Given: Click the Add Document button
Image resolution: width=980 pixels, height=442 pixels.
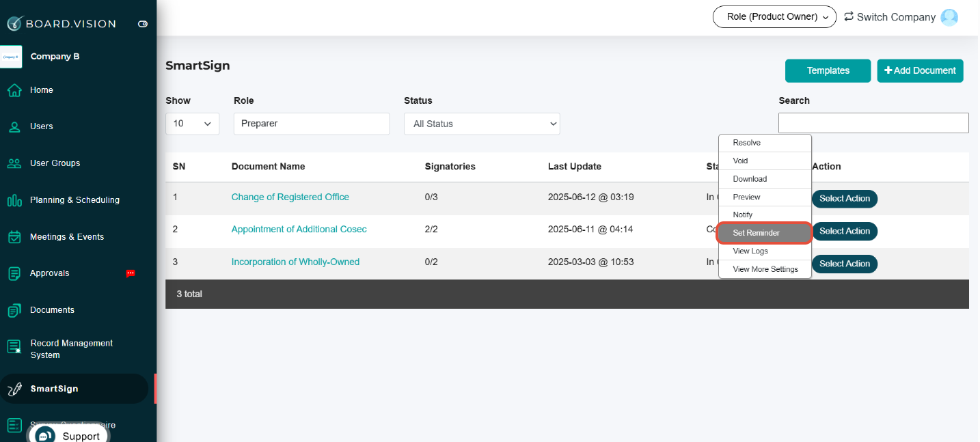Looking at the screenshot, I should tap(920, 71).
